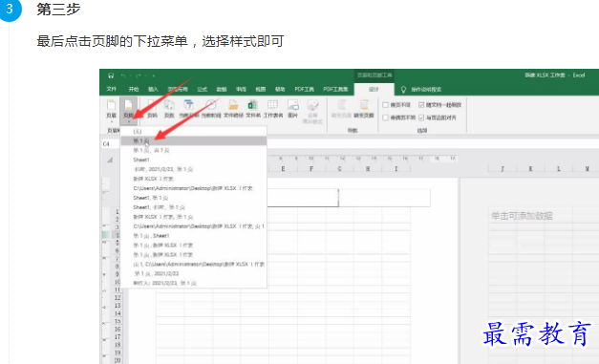Select column F header
The image size is (599, 364).
coord(311,169)
